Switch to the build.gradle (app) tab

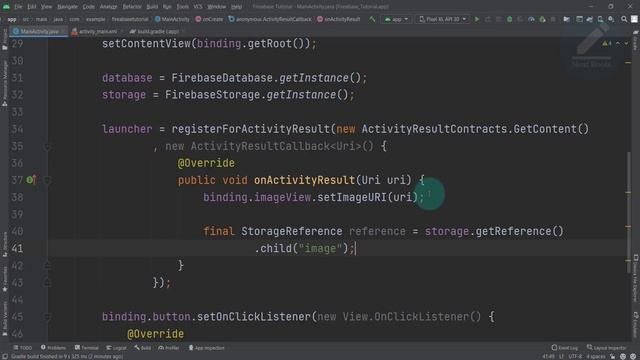point(157,31)
